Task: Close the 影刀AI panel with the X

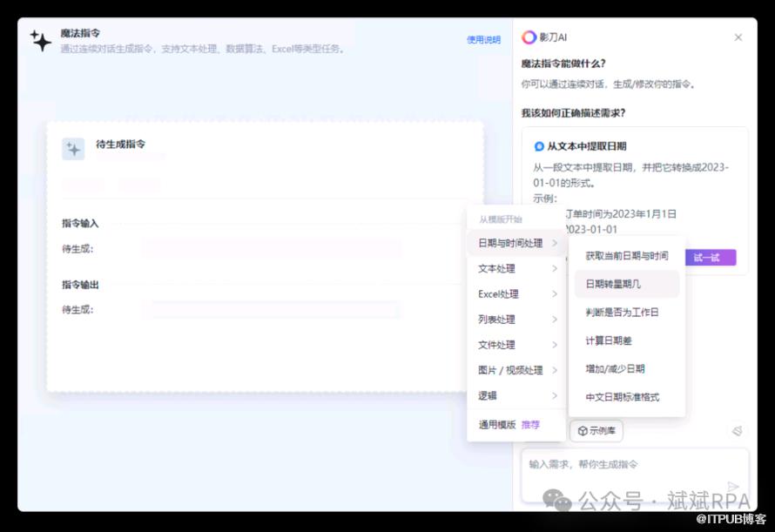Action: pyautogui.click(x=738, y=37)
